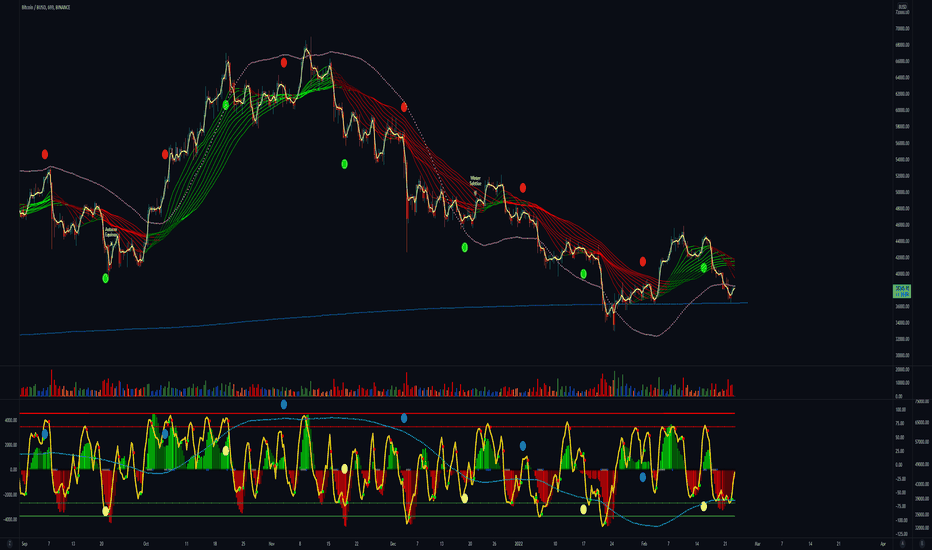
Task: Click the yellow indicator dot near December 19
Action: coord(465,498)
